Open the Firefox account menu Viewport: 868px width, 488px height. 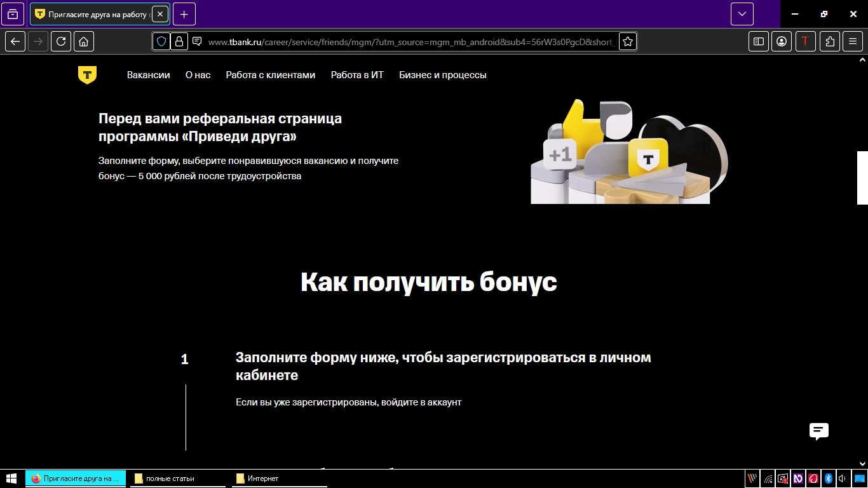(x=782, y=41)
